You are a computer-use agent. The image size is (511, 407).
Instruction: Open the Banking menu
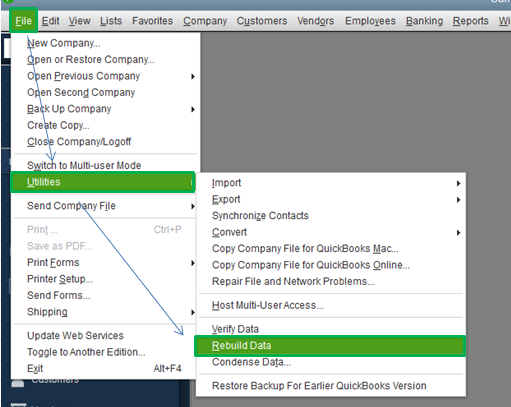(x=424, y=21)
